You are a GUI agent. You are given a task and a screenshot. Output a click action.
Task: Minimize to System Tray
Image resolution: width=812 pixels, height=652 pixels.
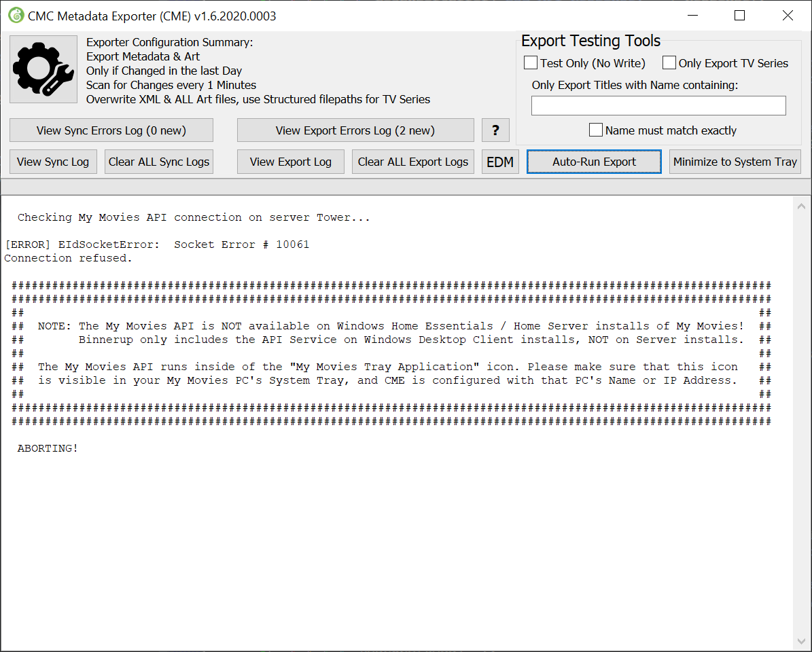[x=735, y=162]
